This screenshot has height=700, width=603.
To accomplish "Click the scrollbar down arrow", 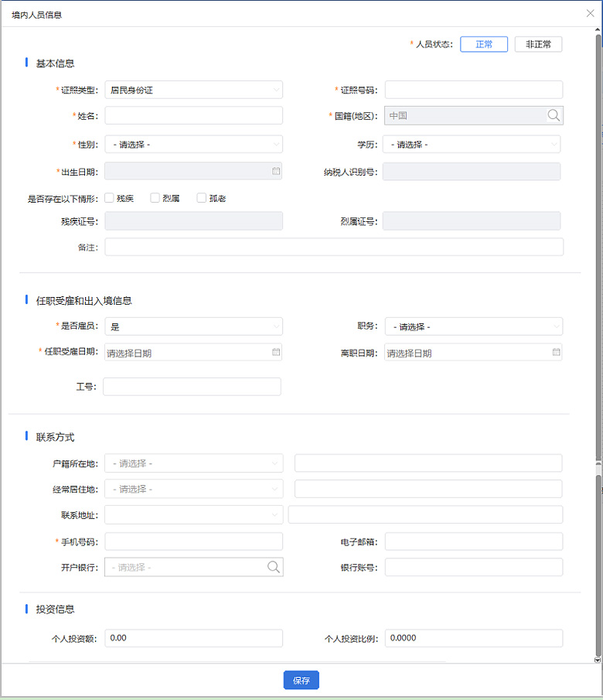I will (x=598, y=660).
